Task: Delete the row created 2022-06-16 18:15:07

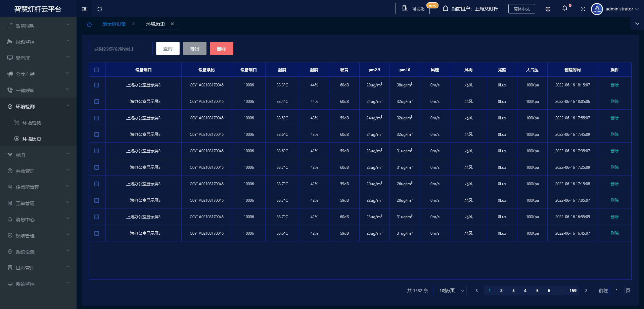Action: click(x=614, y=85)
